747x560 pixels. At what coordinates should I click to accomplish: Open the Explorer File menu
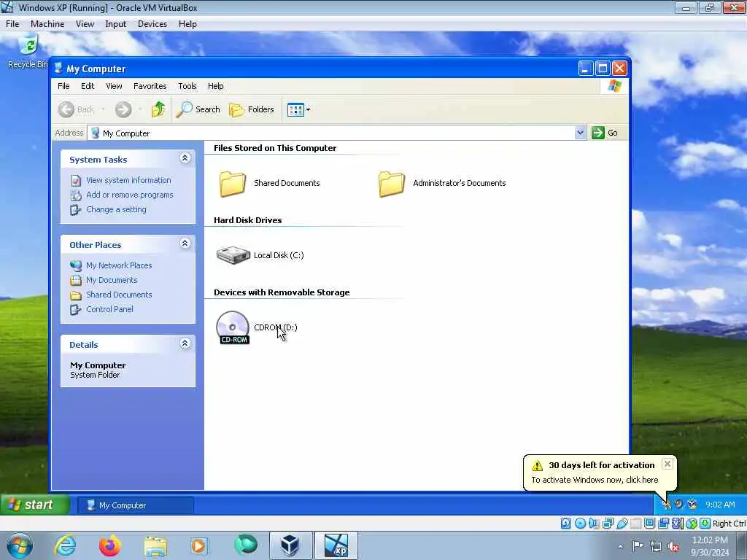tap(63, 86)
